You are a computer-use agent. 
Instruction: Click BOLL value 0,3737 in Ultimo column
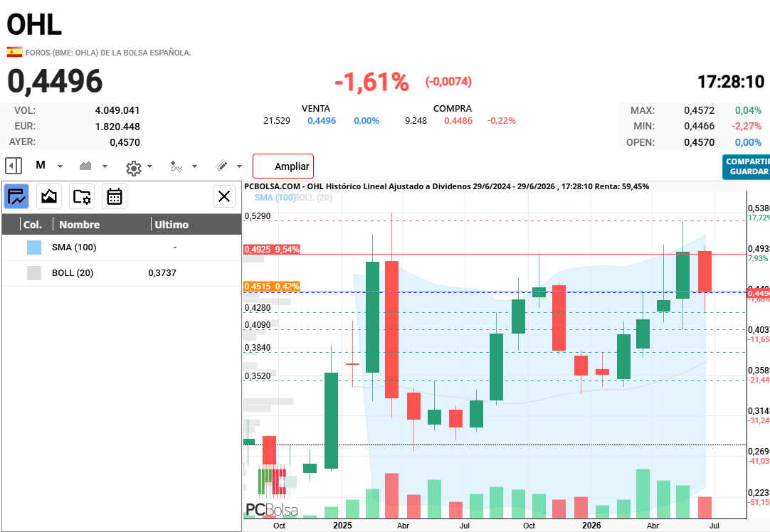[x=162, y=273]
